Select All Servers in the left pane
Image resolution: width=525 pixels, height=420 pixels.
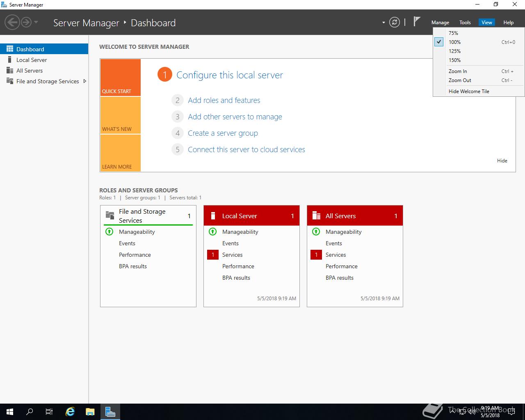[44, 71]
